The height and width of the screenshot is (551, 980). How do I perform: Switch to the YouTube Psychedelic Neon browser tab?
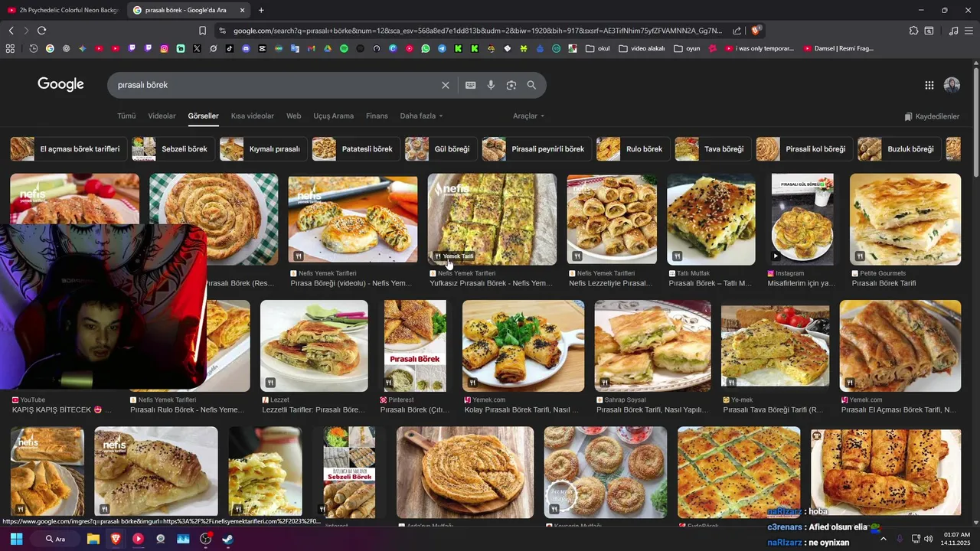[63, 10]
